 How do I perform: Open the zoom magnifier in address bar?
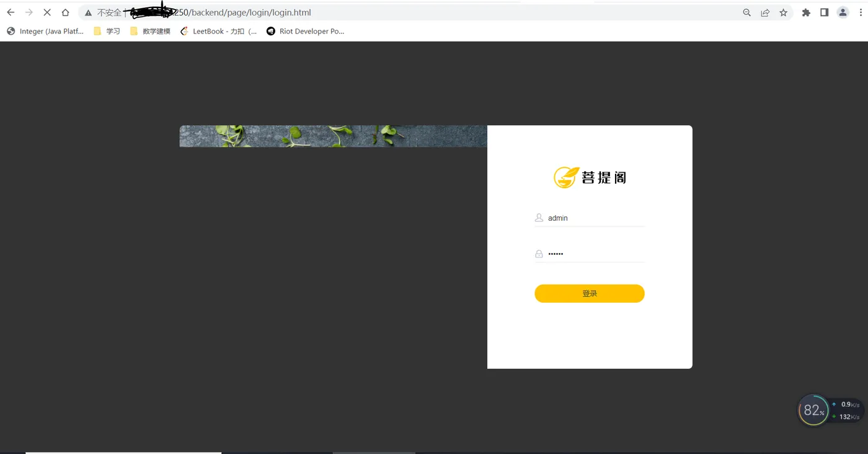[x=747, y=12]
